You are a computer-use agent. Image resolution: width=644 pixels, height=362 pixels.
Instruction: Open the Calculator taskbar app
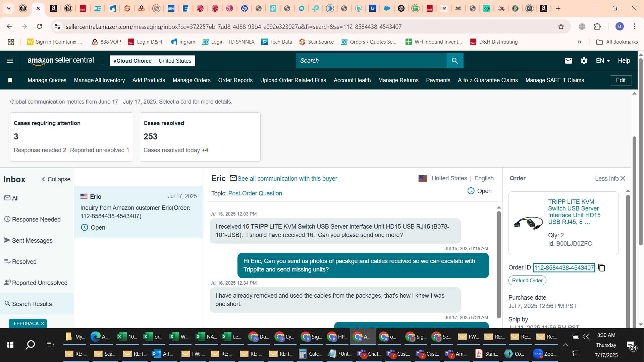[x=310, y=354]
